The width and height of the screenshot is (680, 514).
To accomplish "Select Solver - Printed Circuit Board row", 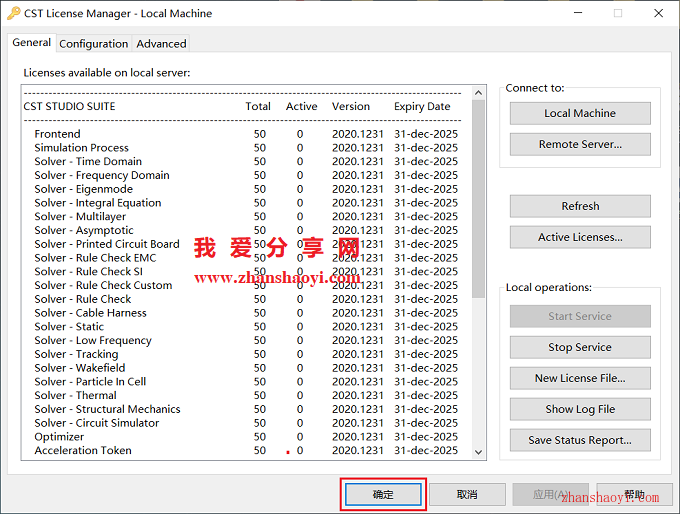I will pyautogui.click(x=246, y=244).
